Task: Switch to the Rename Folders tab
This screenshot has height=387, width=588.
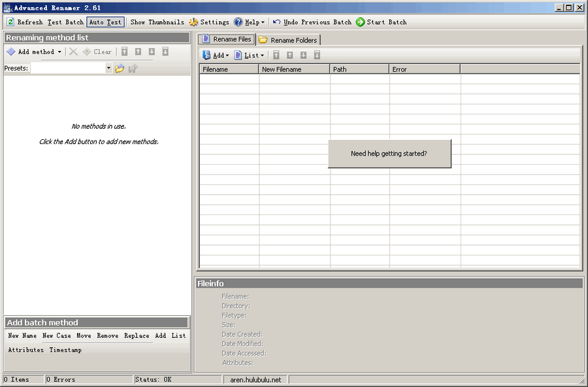Action: point(288,40)
